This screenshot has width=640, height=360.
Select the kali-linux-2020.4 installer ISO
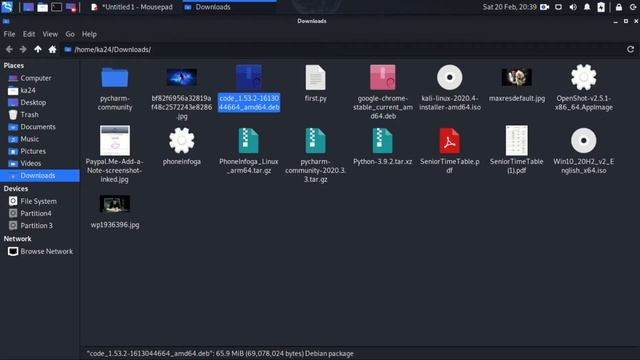(x=449, y=77)
